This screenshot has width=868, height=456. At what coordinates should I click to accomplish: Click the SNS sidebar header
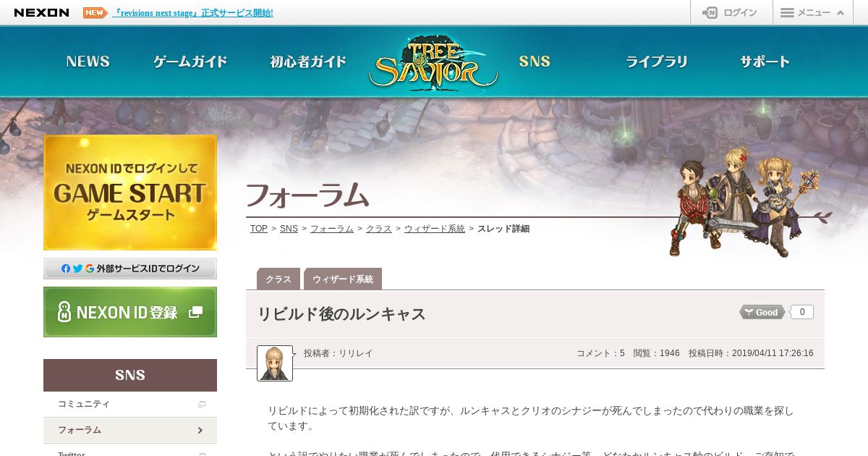tap(130, 375)
